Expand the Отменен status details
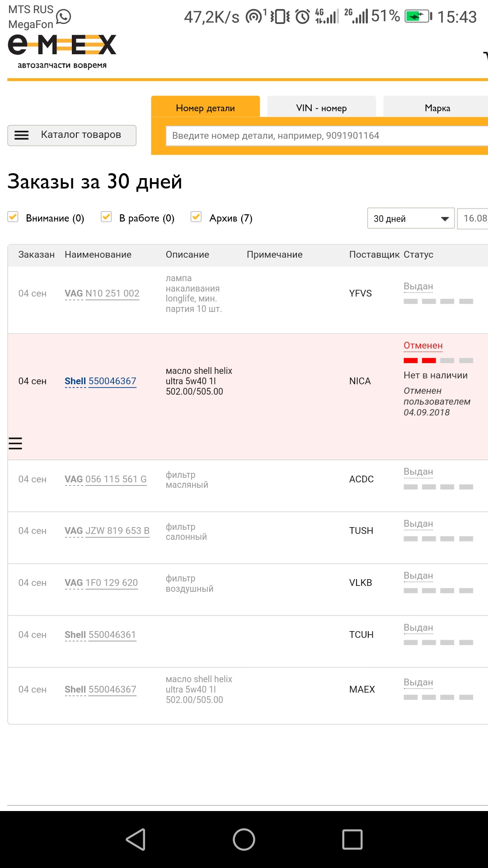Viewport: 488px width, 868px height. (423, 346)
